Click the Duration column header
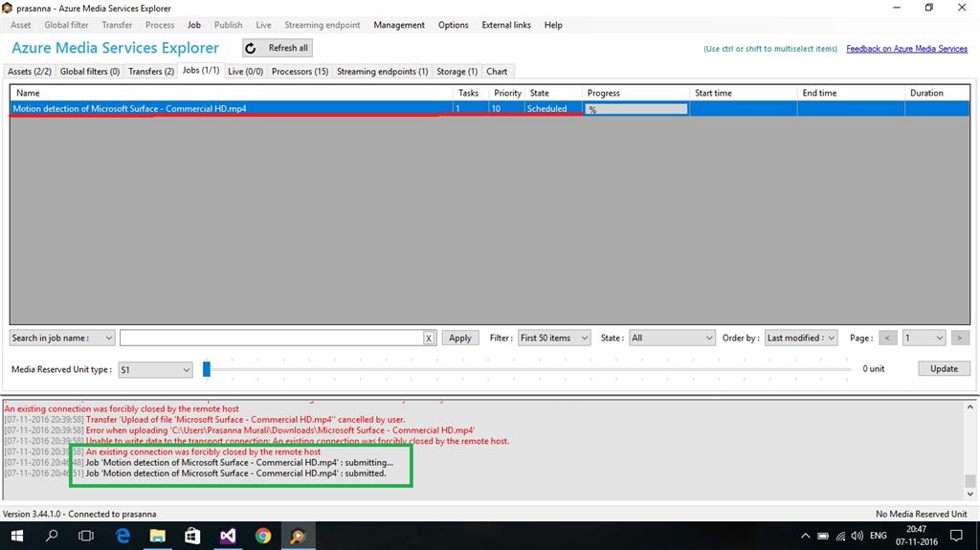The width and height of the screenshot is (980, 550). pyautogui.click(x=937, y=93)
